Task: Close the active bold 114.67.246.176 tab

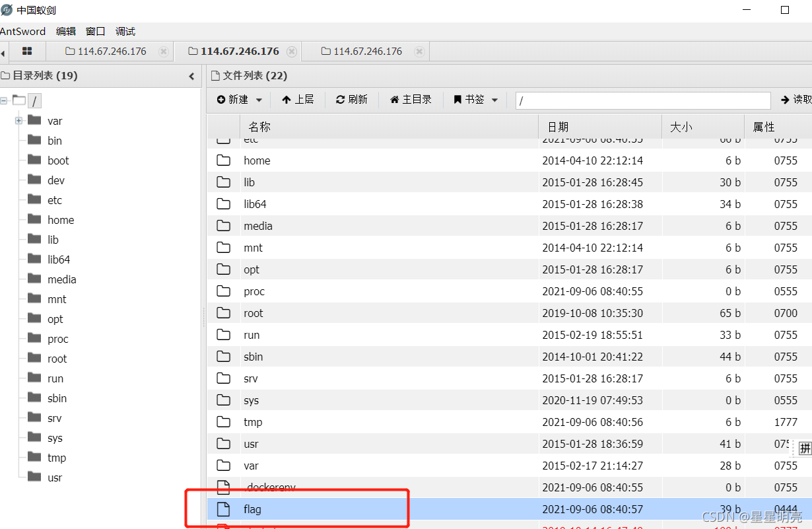Action: coord(292,52)
